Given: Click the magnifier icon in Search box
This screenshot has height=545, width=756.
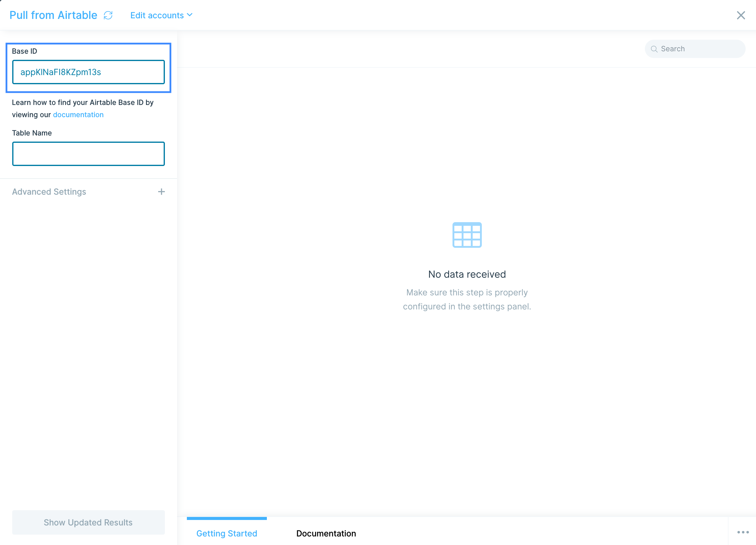Looking at the screenshot, I should click(x=654, y=49).
